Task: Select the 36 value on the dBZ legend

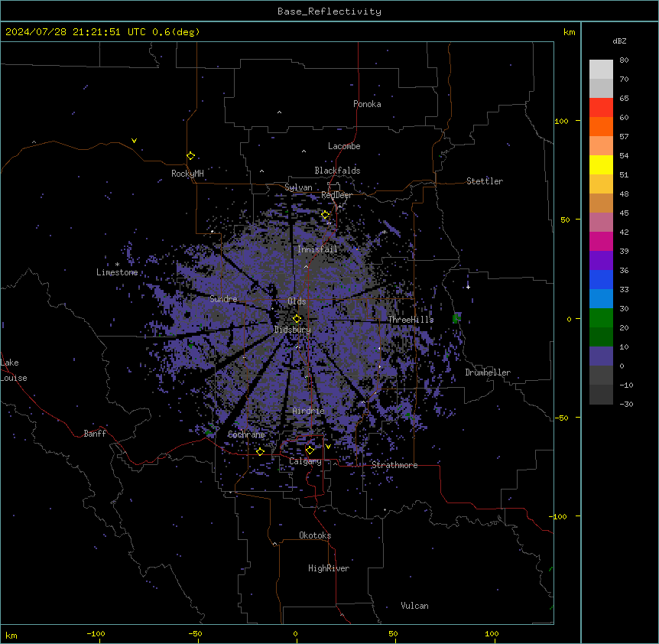Action: 624,270
